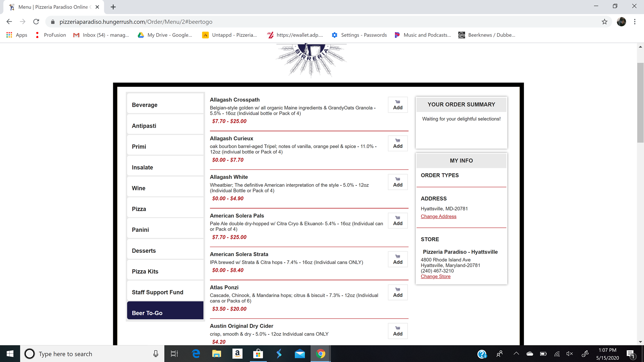Open the Untappd - Pizzeria bookmark
The image size is (644, 362).
pos(230,35)
